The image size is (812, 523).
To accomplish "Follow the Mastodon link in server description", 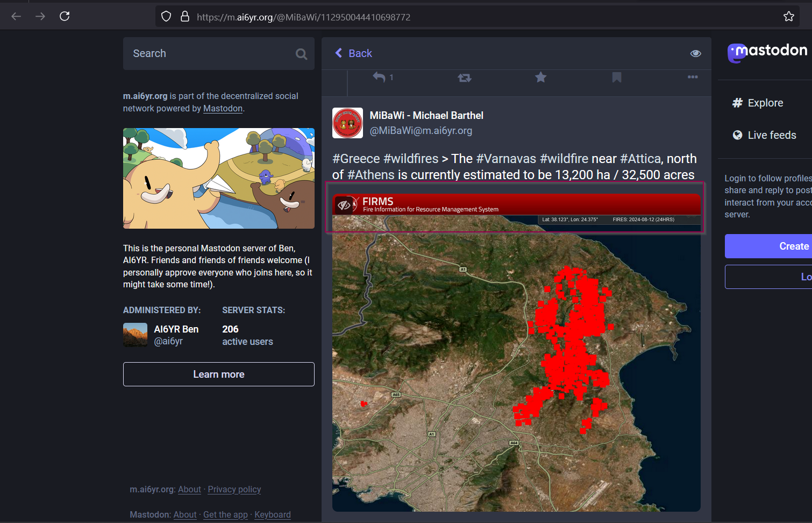I will click(223, 109).
